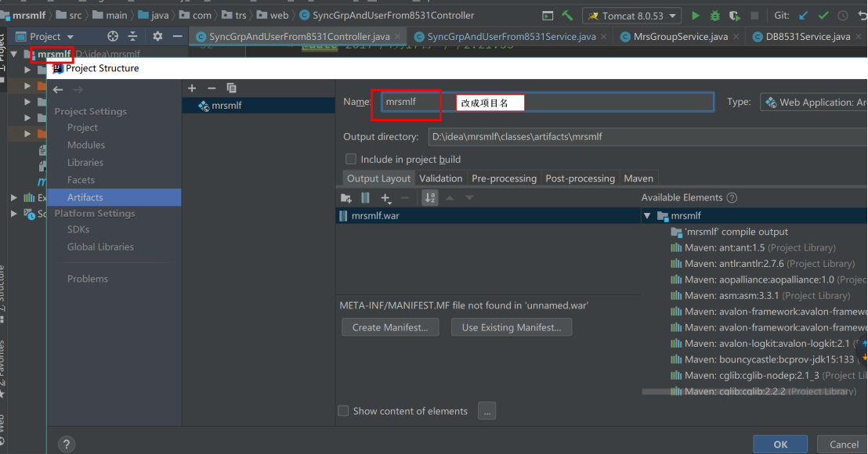
Task: Click Create Manifest... button
Action: (390, 327)
